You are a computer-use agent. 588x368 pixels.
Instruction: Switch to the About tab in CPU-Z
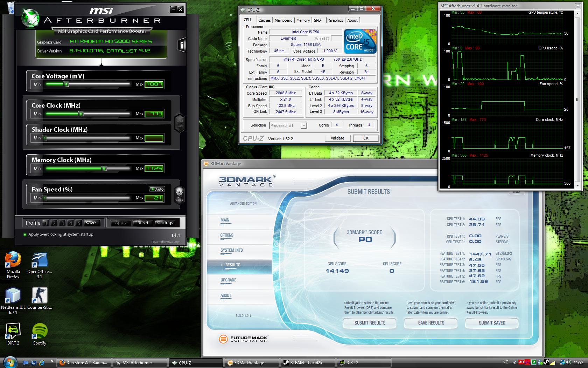(x=352, y=20)
